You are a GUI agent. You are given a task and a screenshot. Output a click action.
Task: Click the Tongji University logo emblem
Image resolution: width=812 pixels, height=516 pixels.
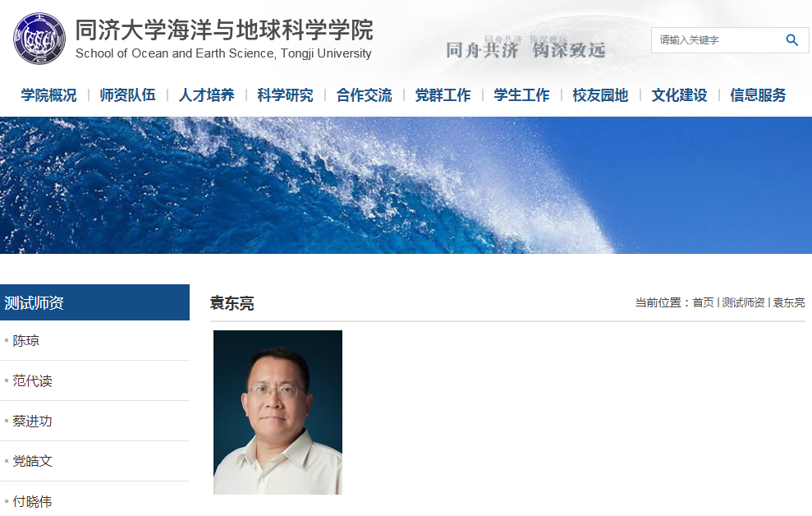click(39, 39)
